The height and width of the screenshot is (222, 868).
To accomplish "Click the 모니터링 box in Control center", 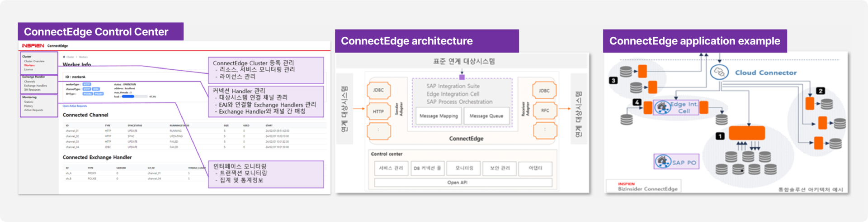I will (x=464, y=168).
